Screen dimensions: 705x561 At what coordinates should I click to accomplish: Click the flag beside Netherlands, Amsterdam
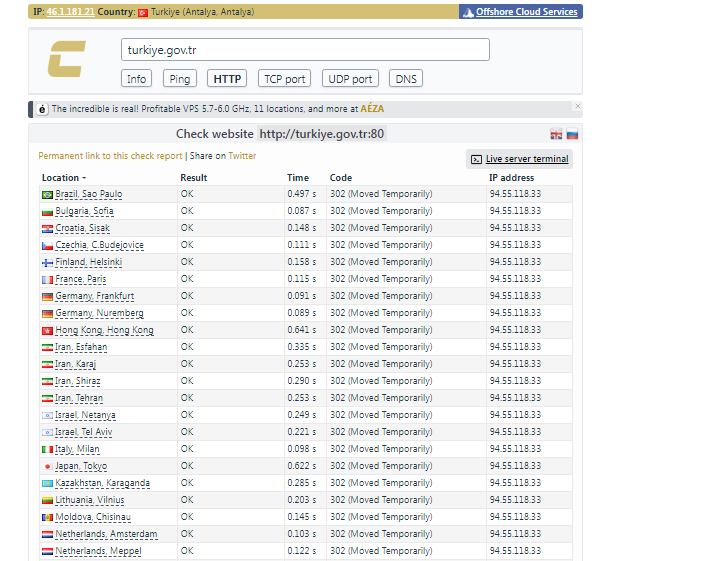(47, 535)
